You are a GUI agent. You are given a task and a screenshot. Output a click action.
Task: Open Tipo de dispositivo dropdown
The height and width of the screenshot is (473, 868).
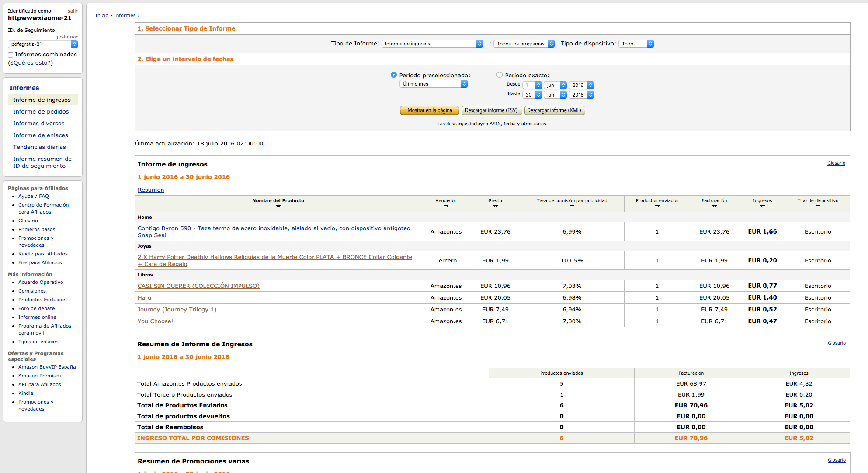636,44
